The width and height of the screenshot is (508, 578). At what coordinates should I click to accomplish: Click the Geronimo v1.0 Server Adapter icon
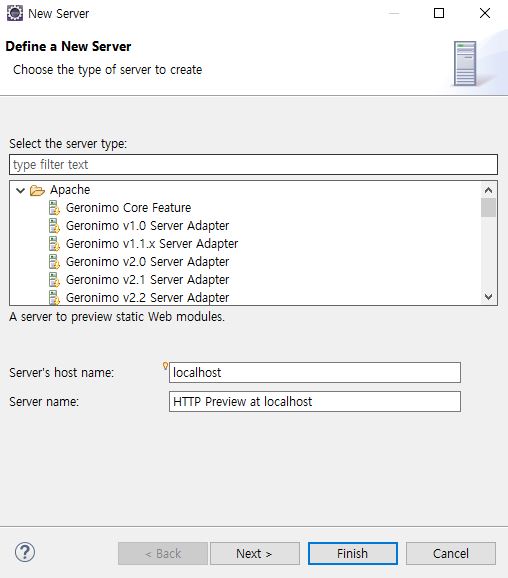[x=54, y=226]
